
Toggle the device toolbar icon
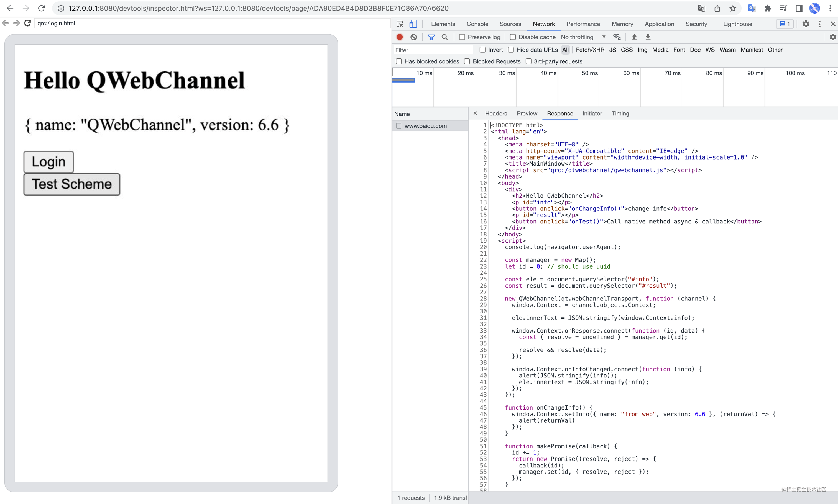pyautogui.click(x=413, y=24)
